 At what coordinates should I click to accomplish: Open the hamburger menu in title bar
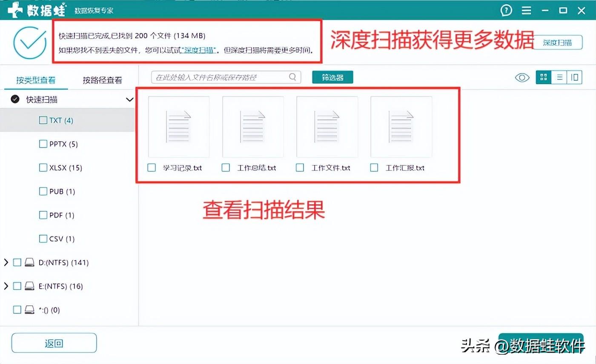[x=527, y=10]
